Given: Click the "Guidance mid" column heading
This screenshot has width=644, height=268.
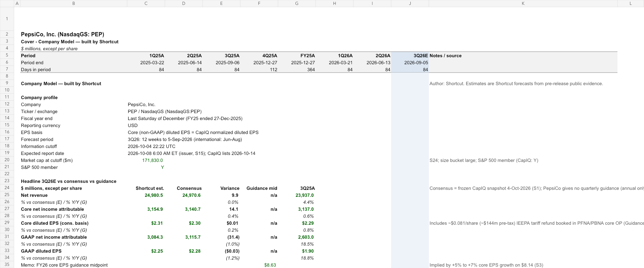Looking at the screenshot, I should (262, 188).
